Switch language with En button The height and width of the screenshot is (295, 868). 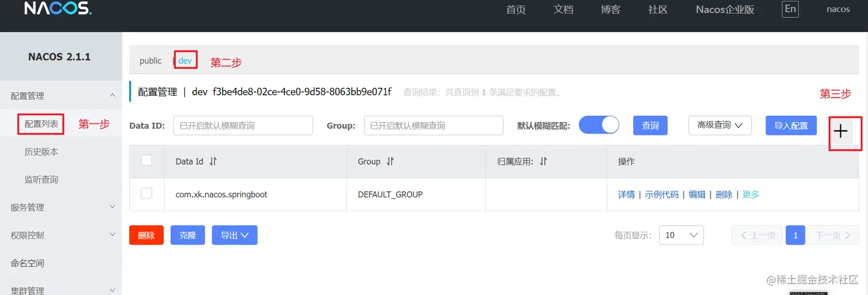[790, 9]
